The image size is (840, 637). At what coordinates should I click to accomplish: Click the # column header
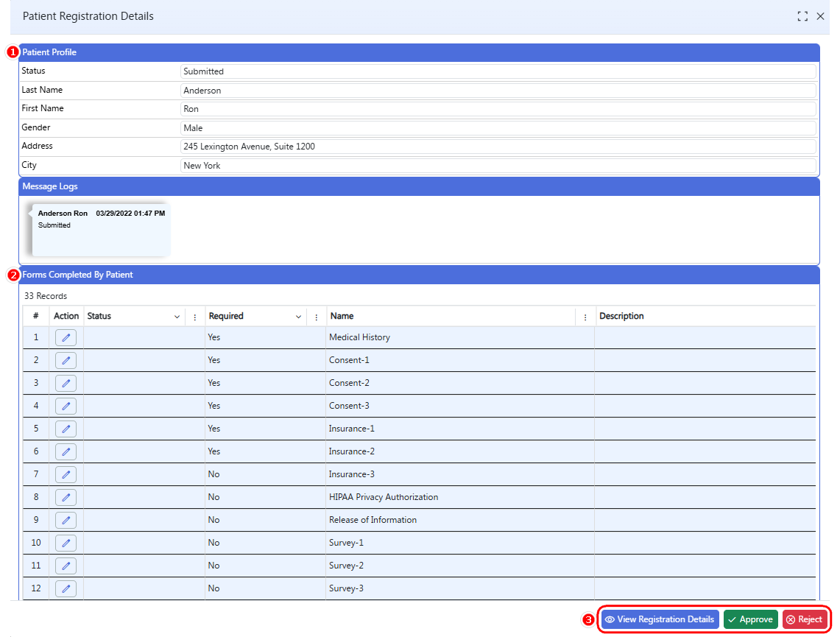pos(36,316)
